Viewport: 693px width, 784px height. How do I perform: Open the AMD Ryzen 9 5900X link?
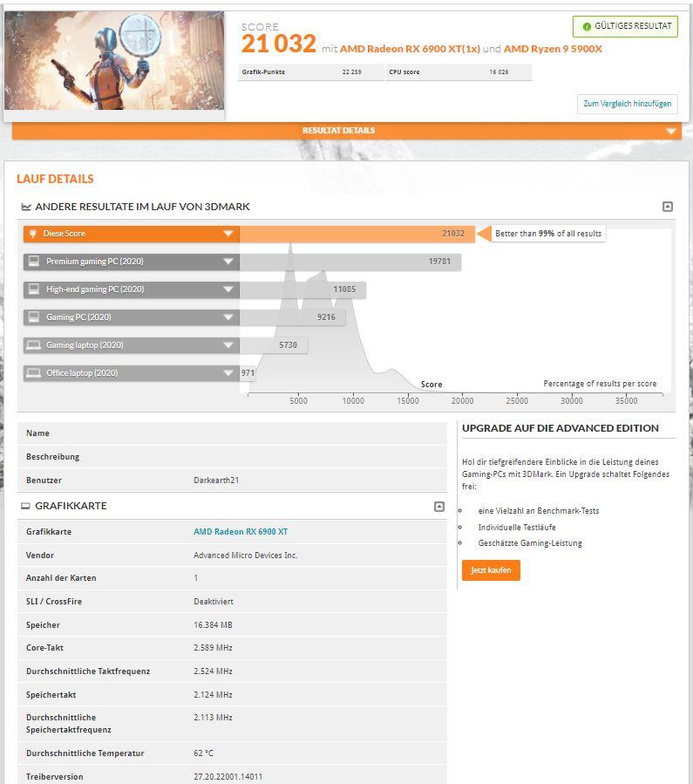point(553,49)
